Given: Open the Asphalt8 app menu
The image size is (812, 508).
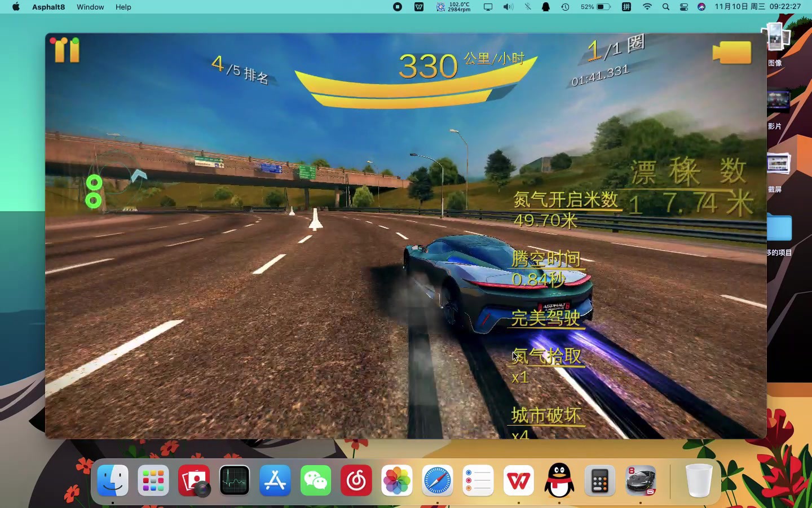Looking at the screenshot, I should pos(48,7).
